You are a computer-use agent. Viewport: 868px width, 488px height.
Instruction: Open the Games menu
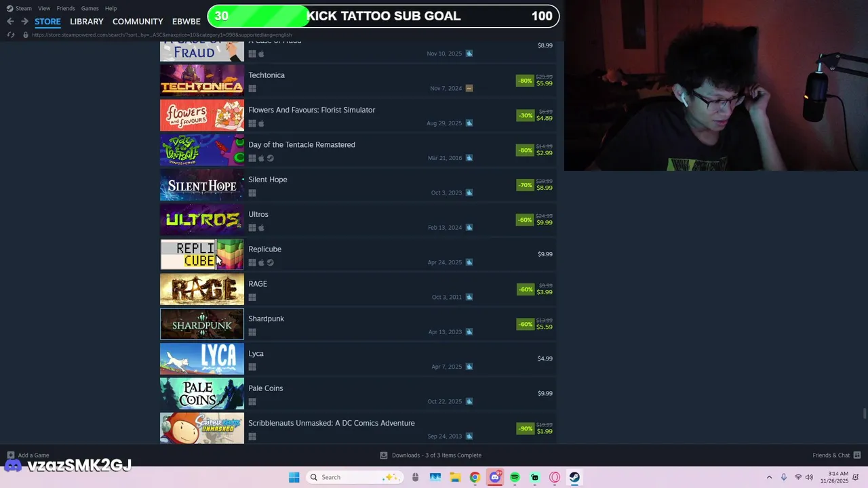[x=90, y=8]
